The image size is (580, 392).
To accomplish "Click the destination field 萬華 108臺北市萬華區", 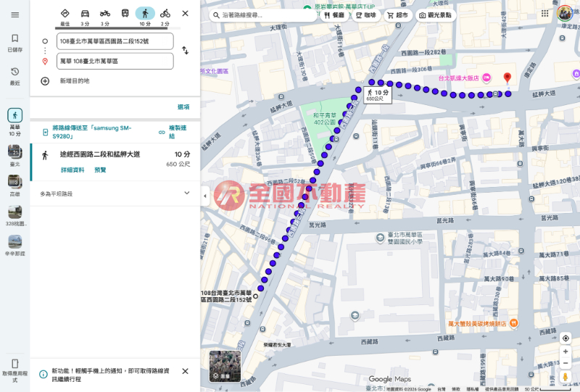I will [x=115, y=61].
